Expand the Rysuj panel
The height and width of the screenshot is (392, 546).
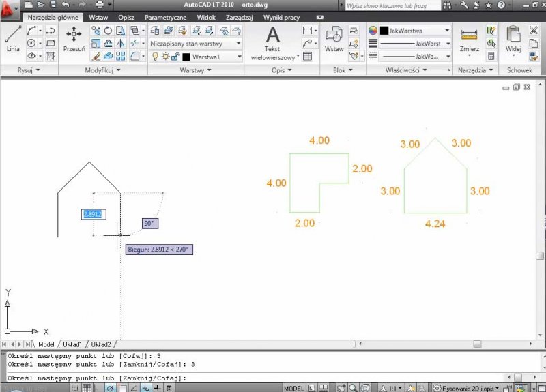[29, 70]
